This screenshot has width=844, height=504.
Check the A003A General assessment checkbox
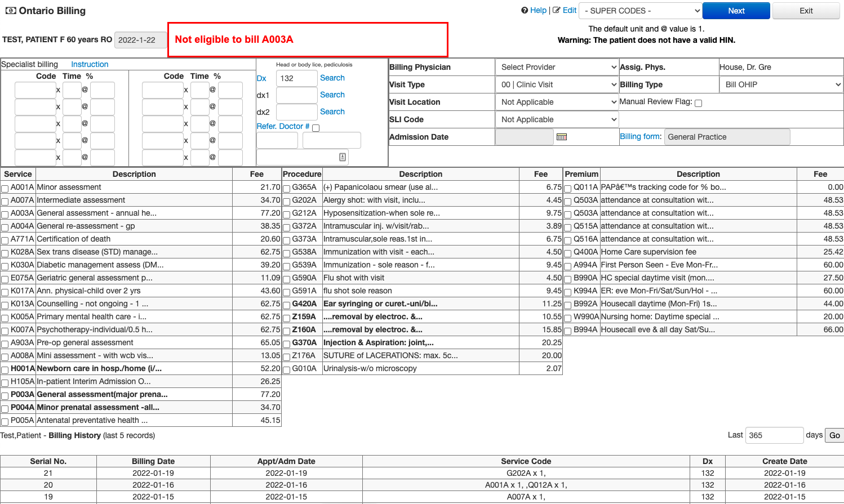pos(5,214)
